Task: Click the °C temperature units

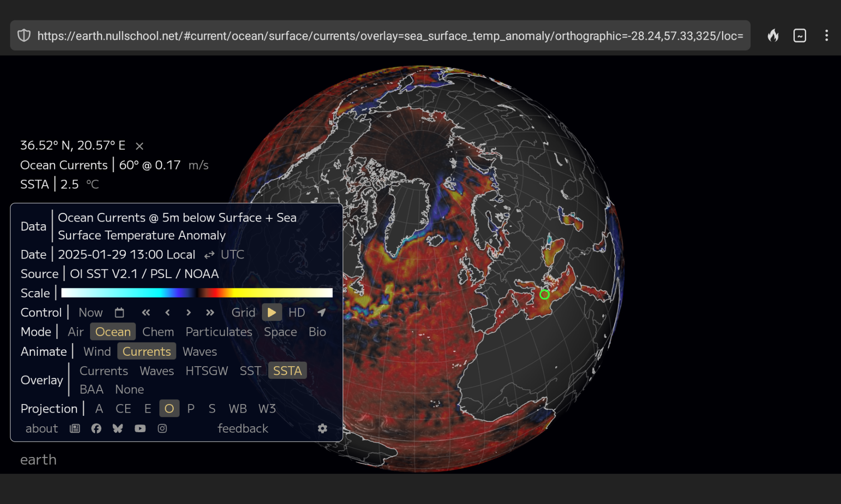Action: pyautogui.click(x=92, y=184)
